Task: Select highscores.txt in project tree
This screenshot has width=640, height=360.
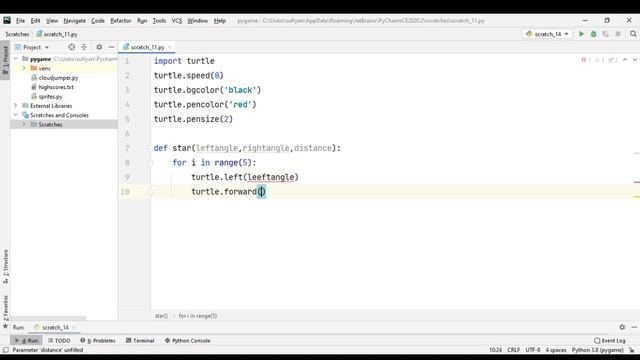Action: click(56, 87)
